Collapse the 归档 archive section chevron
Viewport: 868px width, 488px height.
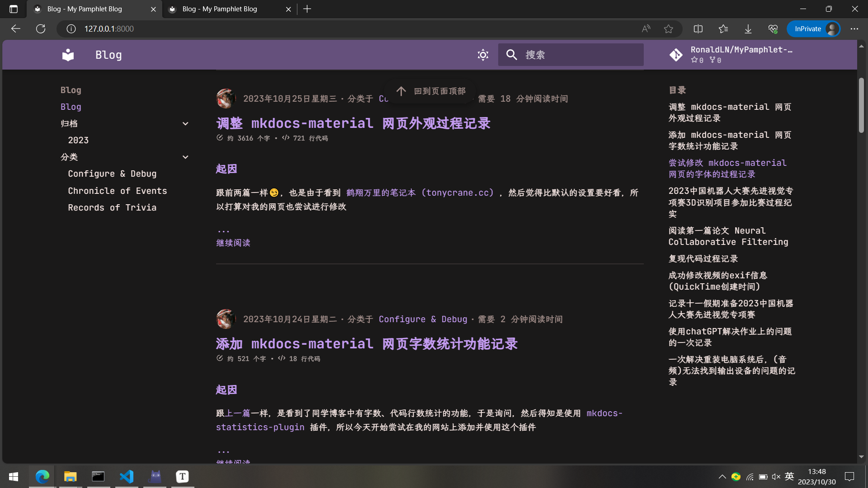185,124
